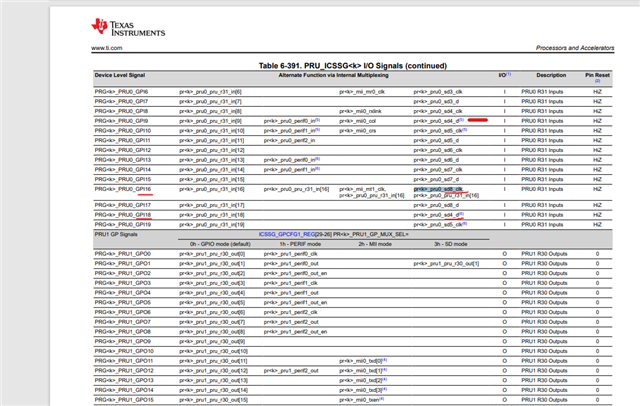Click the Device Level Signal column header
The image size is (640, 406).
pos(120,75)
